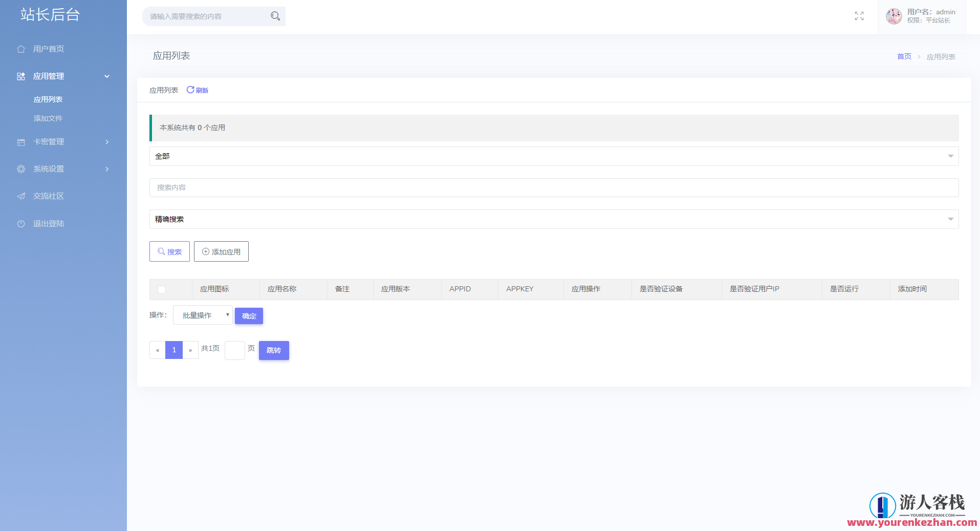Screen dimensions: 980x531
Task: Toggle fullscreen using the expand icon
Action: click(859, 16)
